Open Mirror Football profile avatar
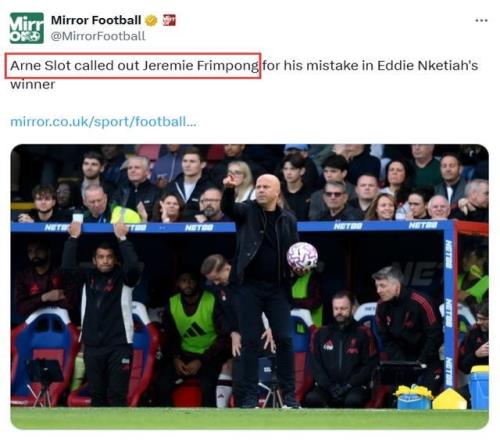This screenshot has width=500, height=440. [27, 28]
